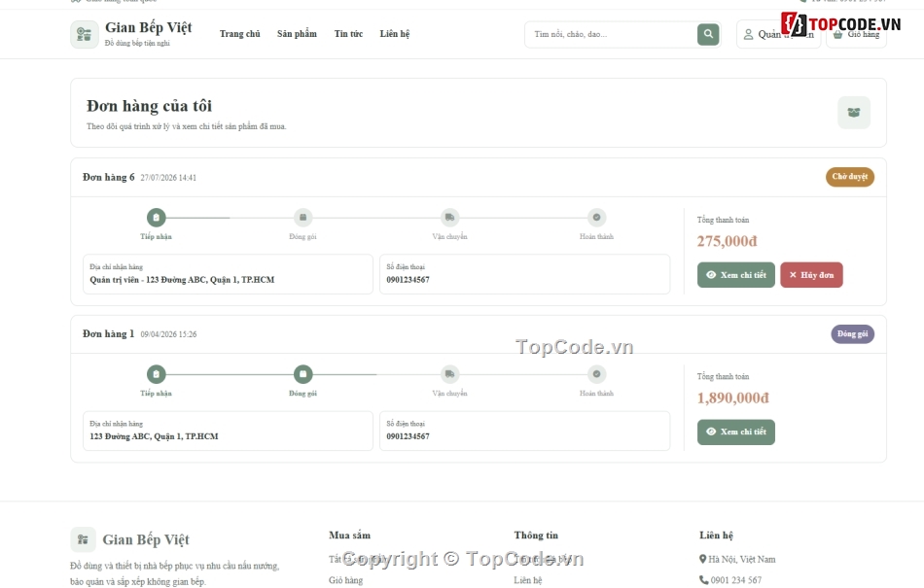Click the Đơn hàng 6 title
This screenshot has width=924, height=588.
pyautogui.click(x=108, y=177)
